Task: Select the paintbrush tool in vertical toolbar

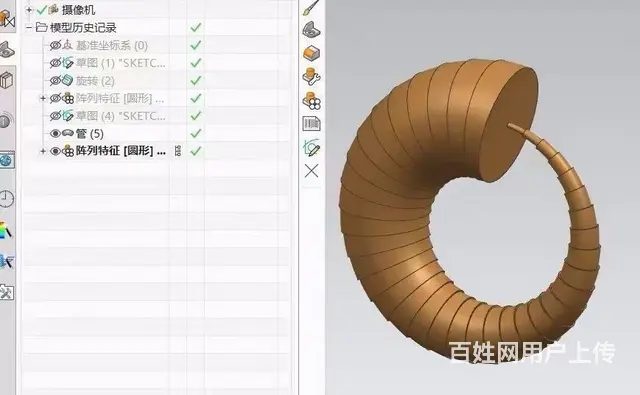Action: click(311, 8)
